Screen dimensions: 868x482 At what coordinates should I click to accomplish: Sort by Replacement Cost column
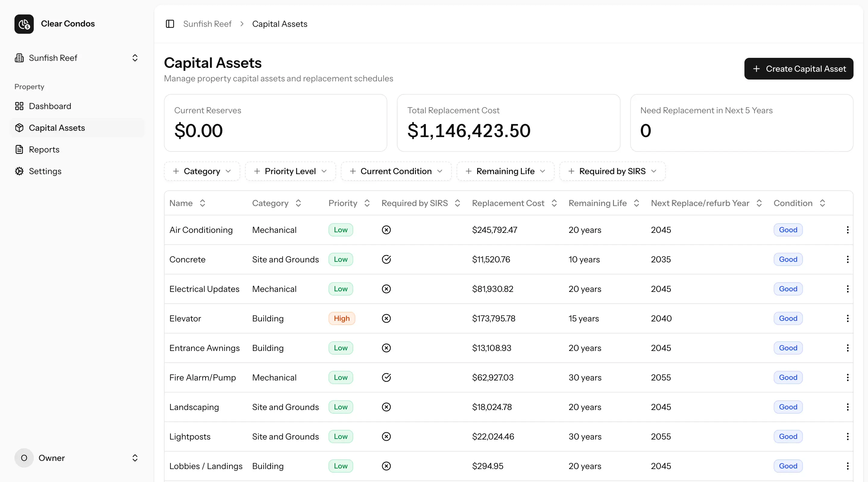pos(554,203)
